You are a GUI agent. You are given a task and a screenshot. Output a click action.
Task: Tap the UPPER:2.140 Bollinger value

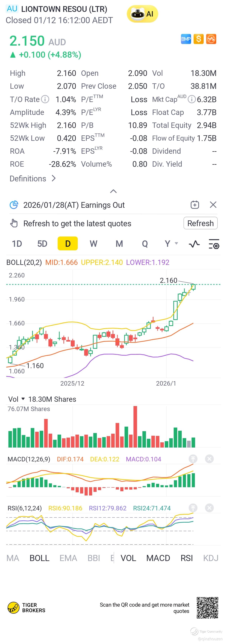coord(102,262)
